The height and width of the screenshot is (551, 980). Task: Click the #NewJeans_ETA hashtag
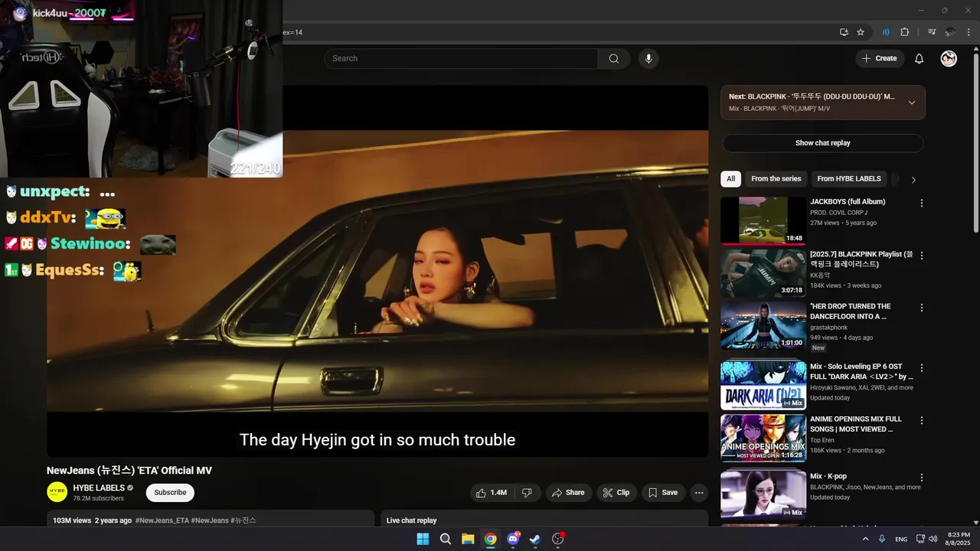[162, 520]
